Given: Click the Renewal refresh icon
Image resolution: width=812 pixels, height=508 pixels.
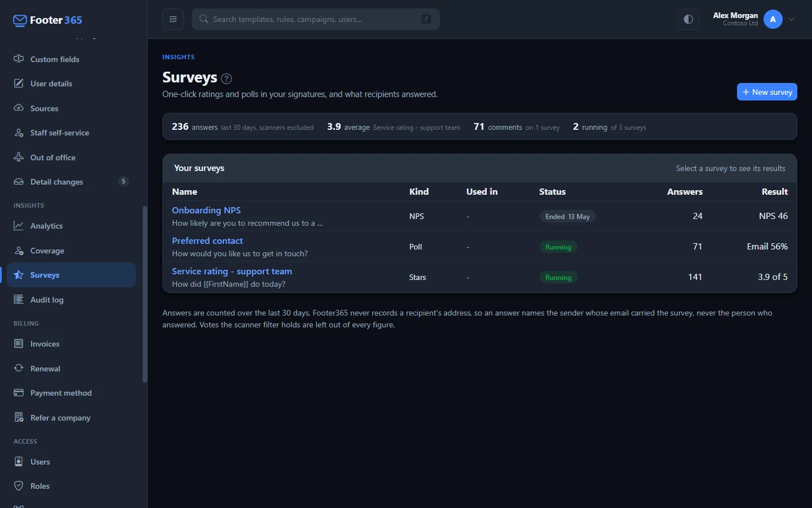Looking at the screenshot, I should [x=19, y=369].
